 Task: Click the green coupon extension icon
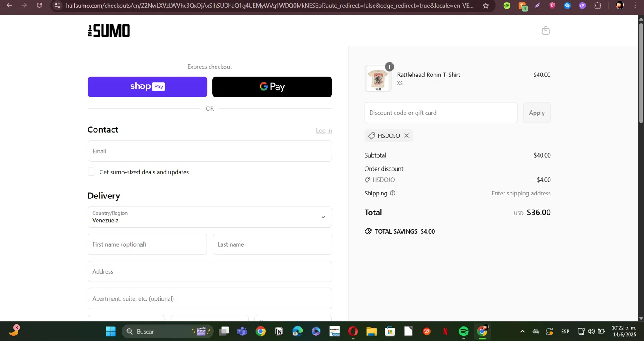[x=507, y=6]
